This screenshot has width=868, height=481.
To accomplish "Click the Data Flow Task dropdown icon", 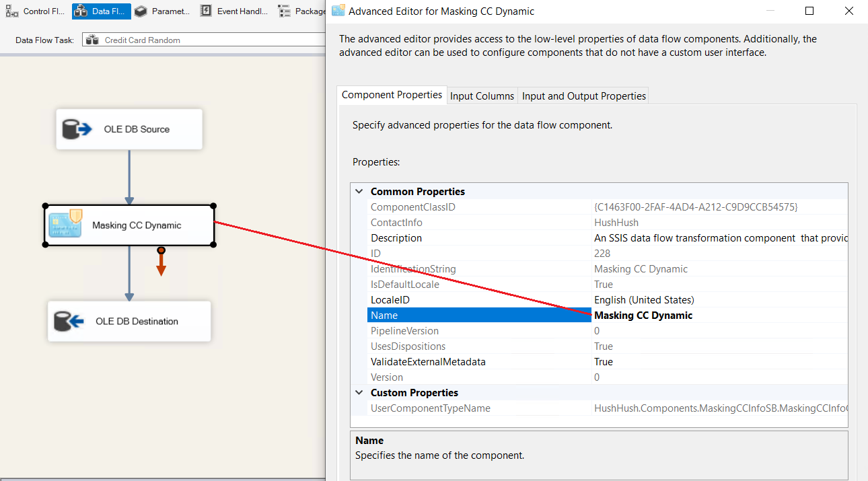I will [x=92, y=40].
